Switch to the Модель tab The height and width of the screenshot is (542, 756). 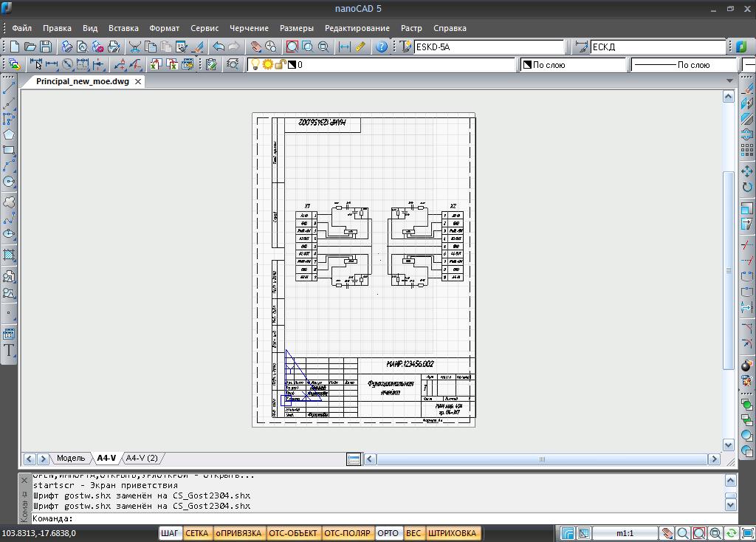(x=70, y=458)
